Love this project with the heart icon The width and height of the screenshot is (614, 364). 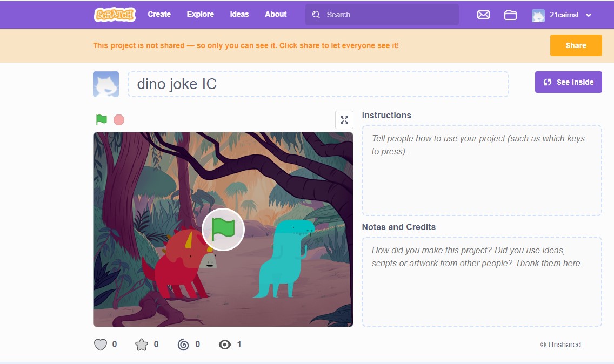click(101, 345)
